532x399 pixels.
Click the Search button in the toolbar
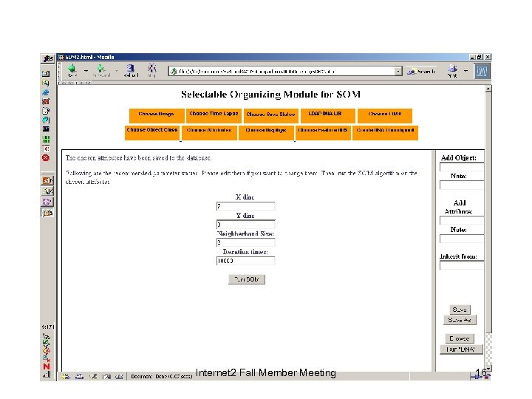click(421, 71)
